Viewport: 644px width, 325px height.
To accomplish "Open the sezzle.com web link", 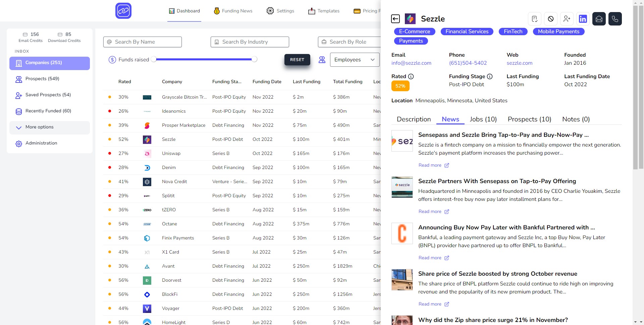I will (x=520, y=63).
